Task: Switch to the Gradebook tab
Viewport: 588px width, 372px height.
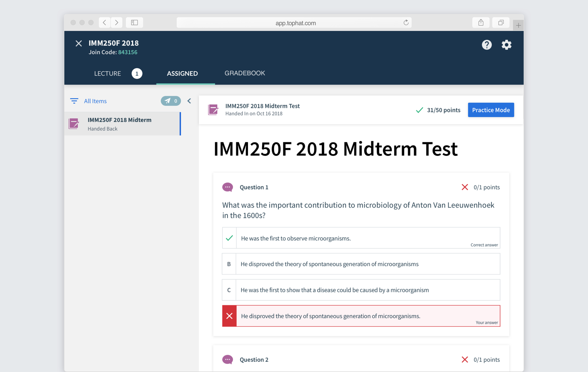Action: 245,73
